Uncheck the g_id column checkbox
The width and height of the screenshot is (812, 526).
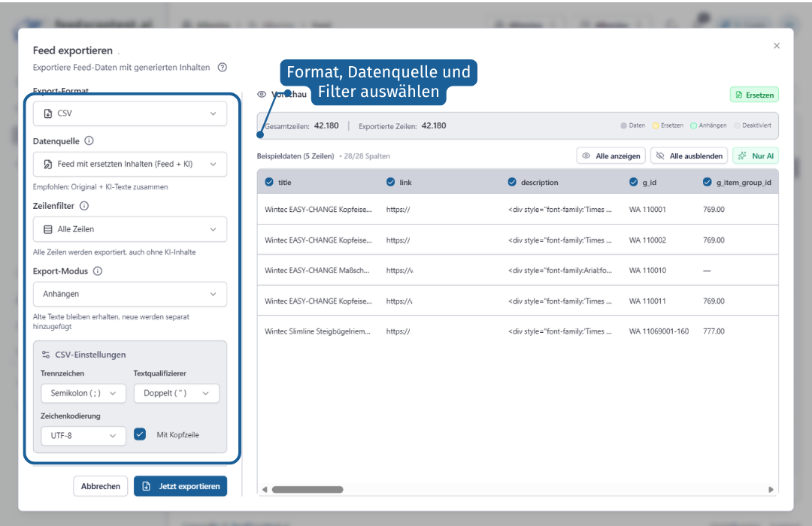[x=633, y=182]
